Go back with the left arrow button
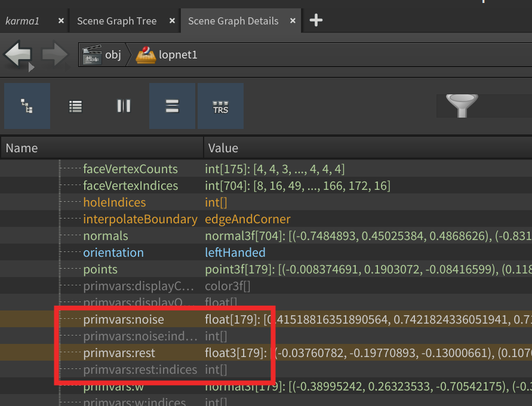The height and width of the screenshot is (406, 532). [x=18, y=54]
